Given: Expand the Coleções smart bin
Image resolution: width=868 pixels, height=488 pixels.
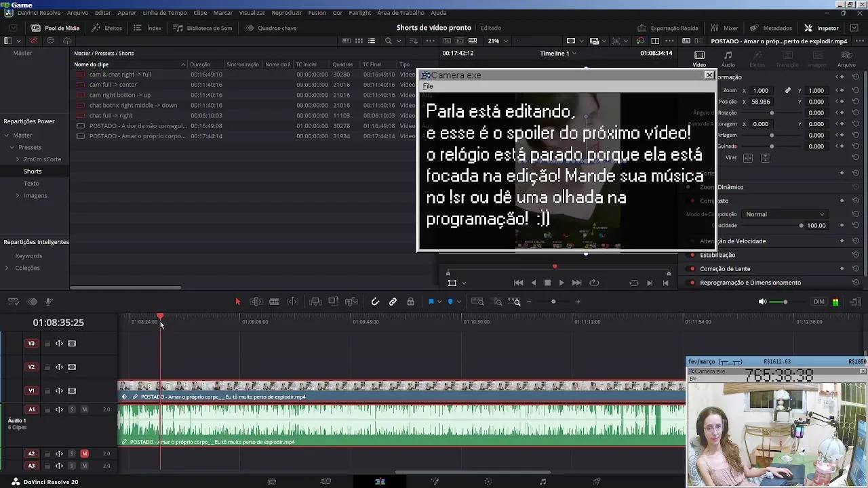Looking at the screenshot, I should 7,268.
